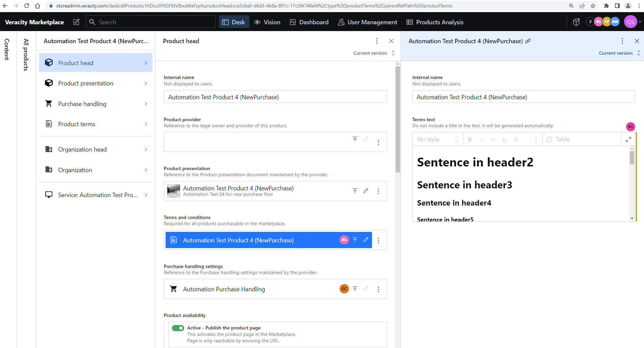Click the Veracity Marketplace title
The image size is (644, 348).
click(x=34, y=22)
